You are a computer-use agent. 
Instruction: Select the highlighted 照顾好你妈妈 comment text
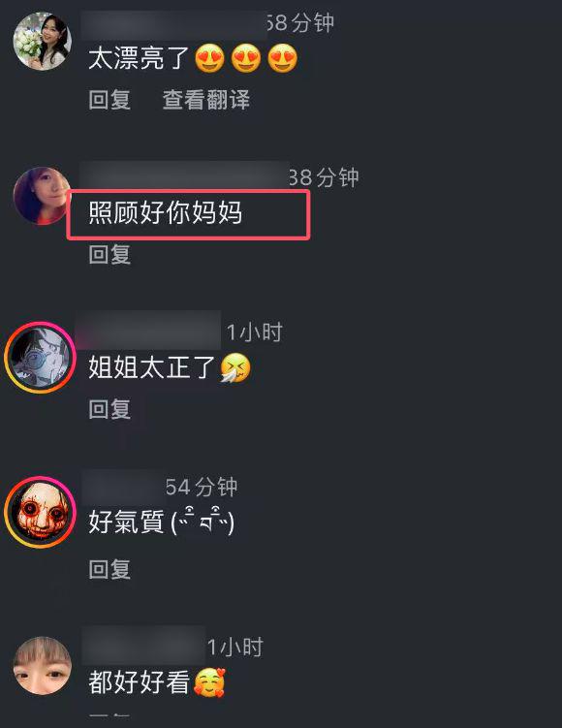166,213
